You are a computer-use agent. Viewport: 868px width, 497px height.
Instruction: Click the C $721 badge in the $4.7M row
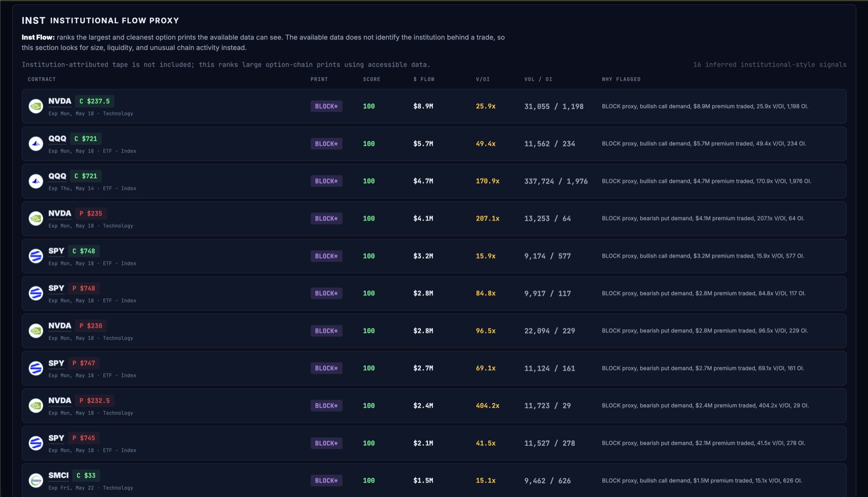[86, 176]
